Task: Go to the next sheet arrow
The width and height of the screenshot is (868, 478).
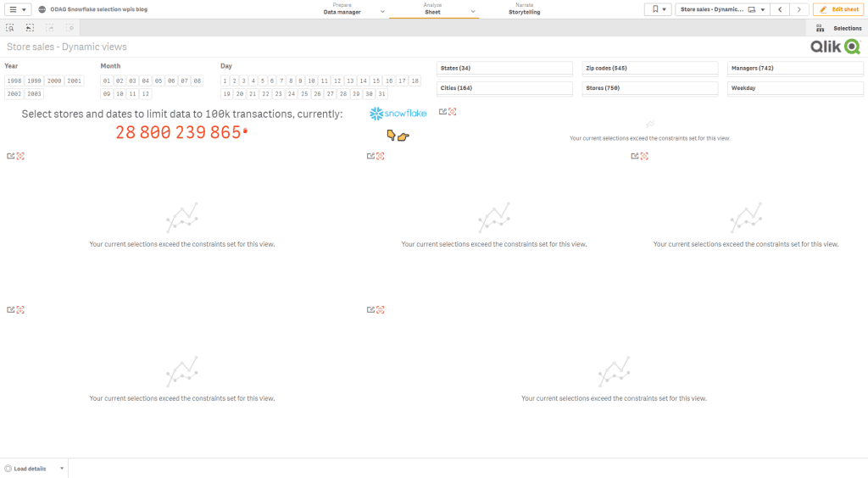Action: (799, 9)
